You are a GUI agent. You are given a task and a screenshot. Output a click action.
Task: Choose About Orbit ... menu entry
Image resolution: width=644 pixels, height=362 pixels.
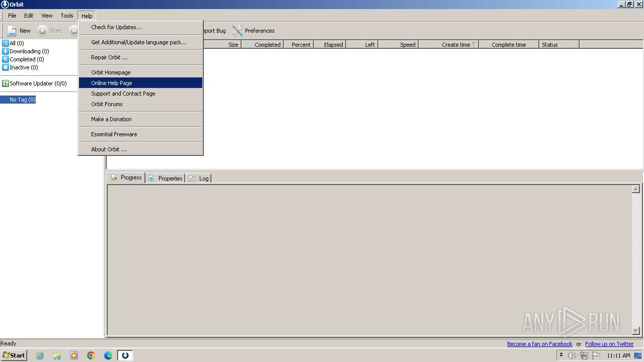coord(140,149)
